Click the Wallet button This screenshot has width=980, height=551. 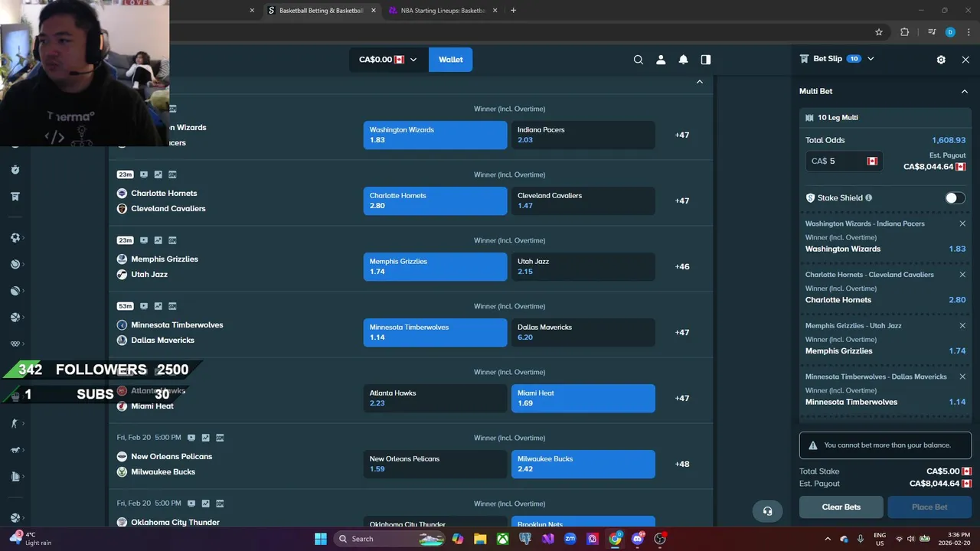pyautogui.click(x=450, y=60)
